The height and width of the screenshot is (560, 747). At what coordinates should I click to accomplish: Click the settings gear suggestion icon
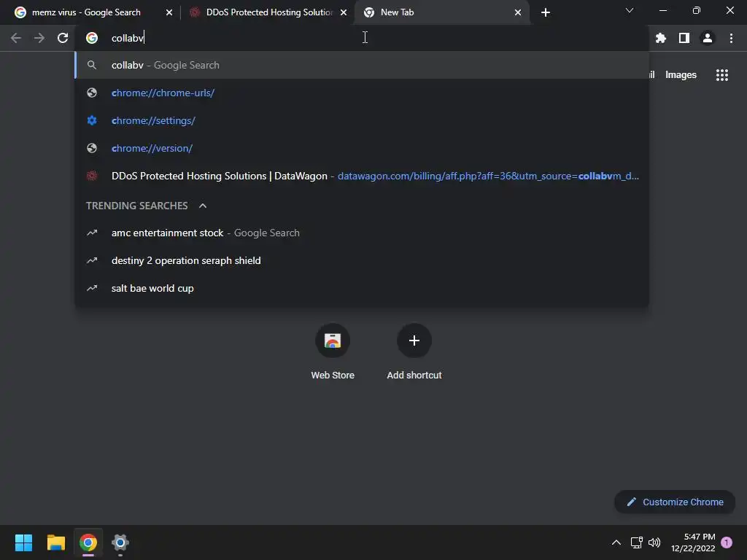(x=92, y=120)
